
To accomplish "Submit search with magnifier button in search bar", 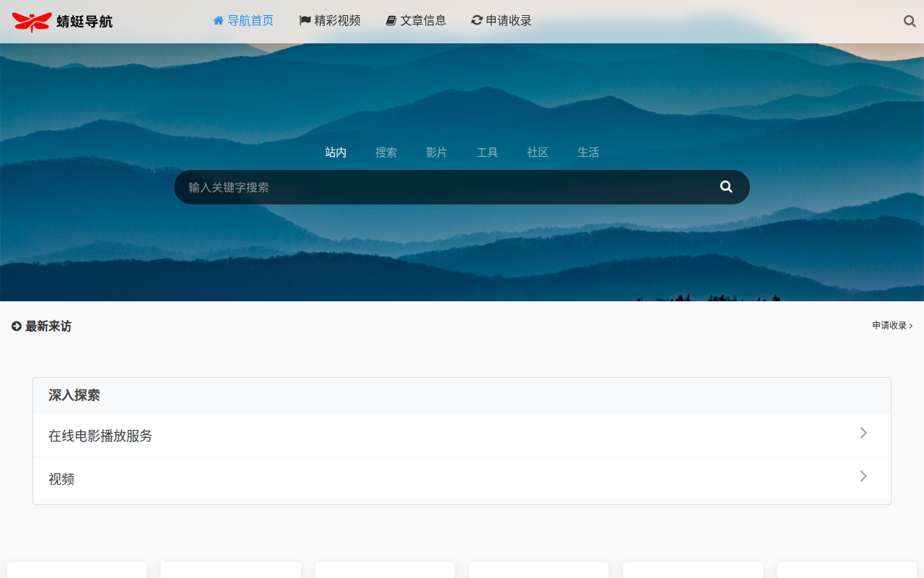I will coord(726,187).
